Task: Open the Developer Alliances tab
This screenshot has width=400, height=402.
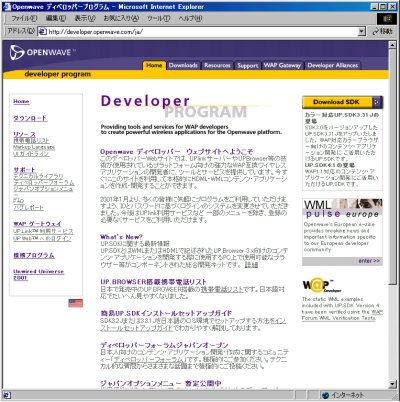Action: point(333,65)
